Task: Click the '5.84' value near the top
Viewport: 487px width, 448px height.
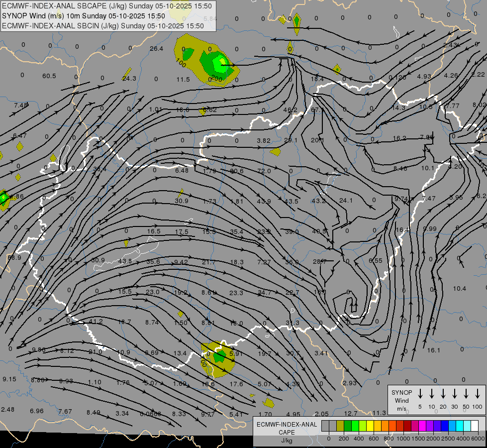Action: pyautogui.click(x=210, y=18)
